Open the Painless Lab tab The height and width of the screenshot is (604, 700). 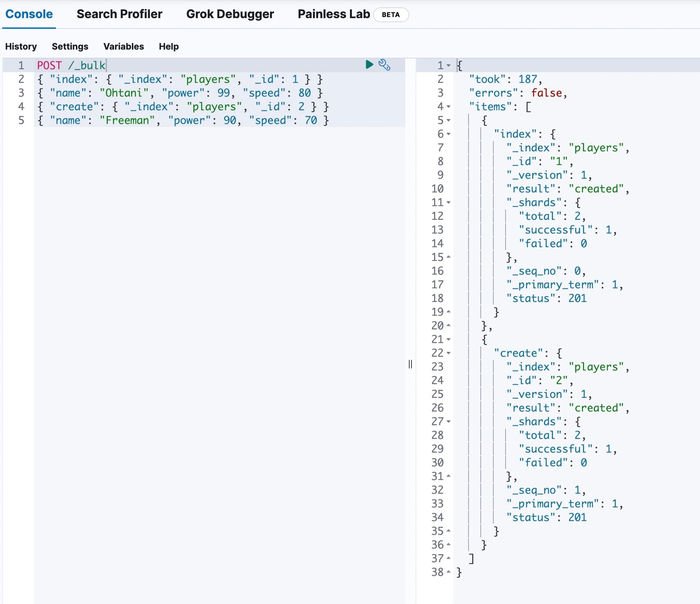tap(333, 14)
